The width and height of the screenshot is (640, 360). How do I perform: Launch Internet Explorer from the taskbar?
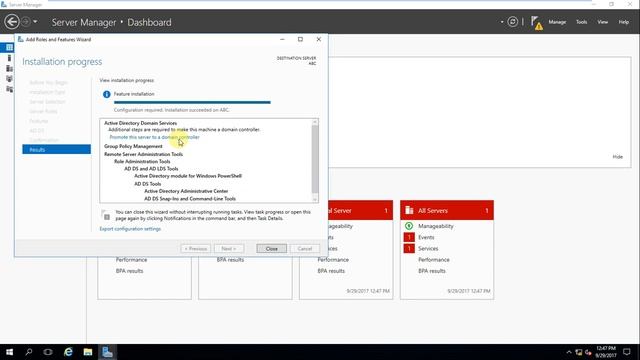[68, 352]
